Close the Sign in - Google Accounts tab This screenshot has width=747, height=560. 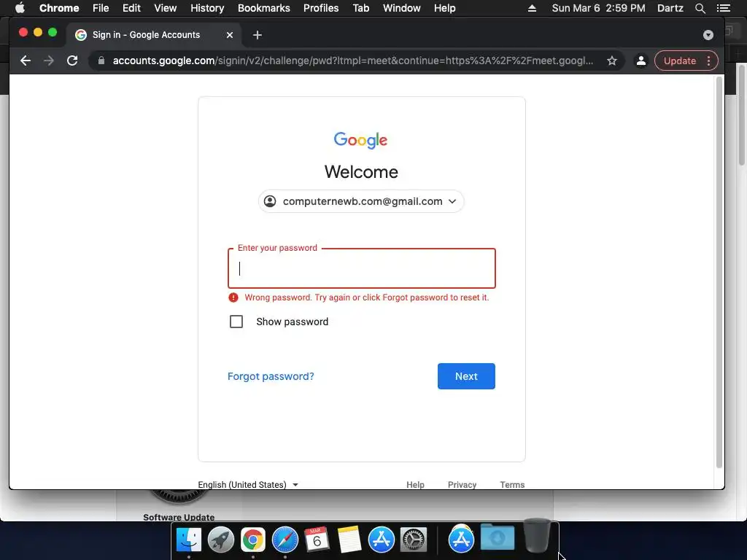coord(230,35)
